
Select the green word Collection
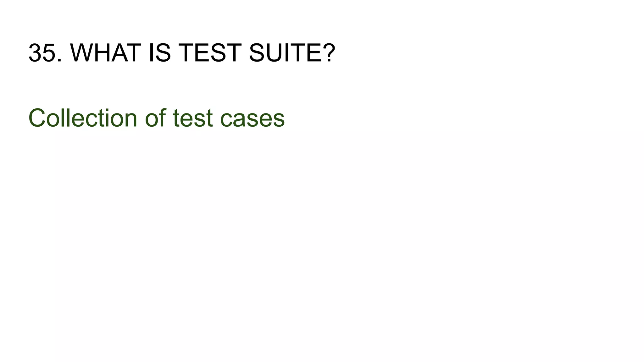point(83,118)
